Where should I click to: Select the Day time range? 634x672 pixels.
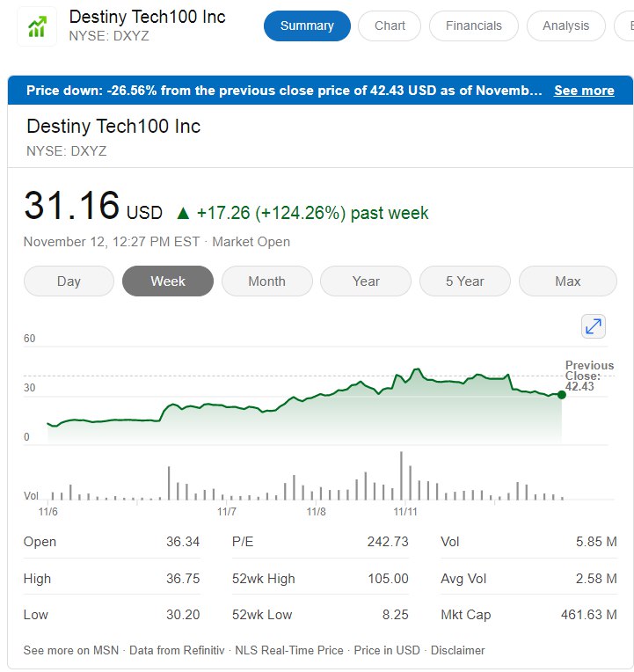[x=69, y=281]
